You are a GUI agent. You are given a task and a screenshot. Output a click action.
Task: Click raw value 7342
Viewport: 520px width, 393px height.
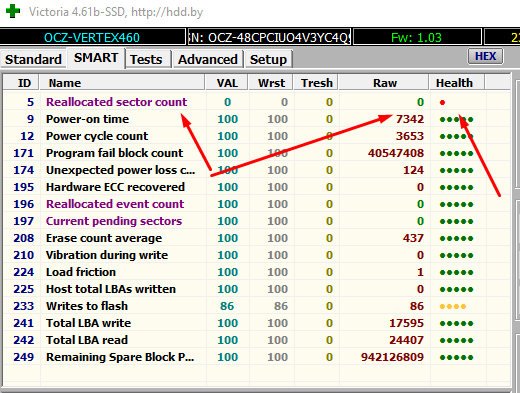point(410,119)
